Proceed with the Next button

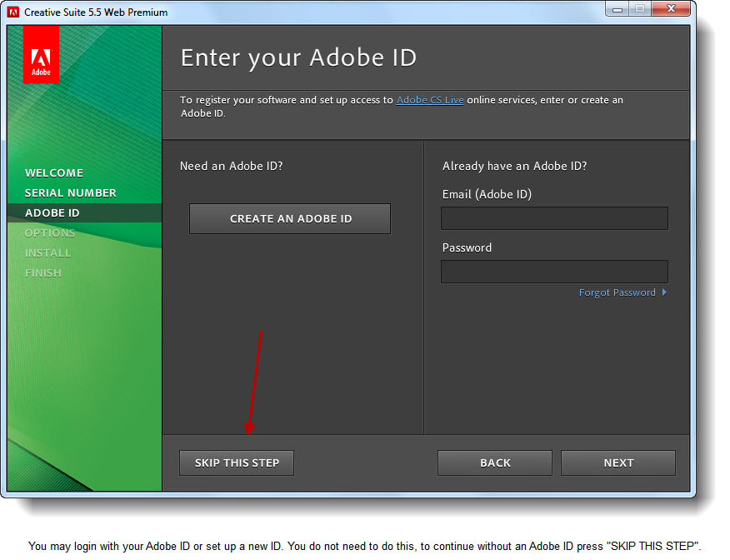coord(618,462)
